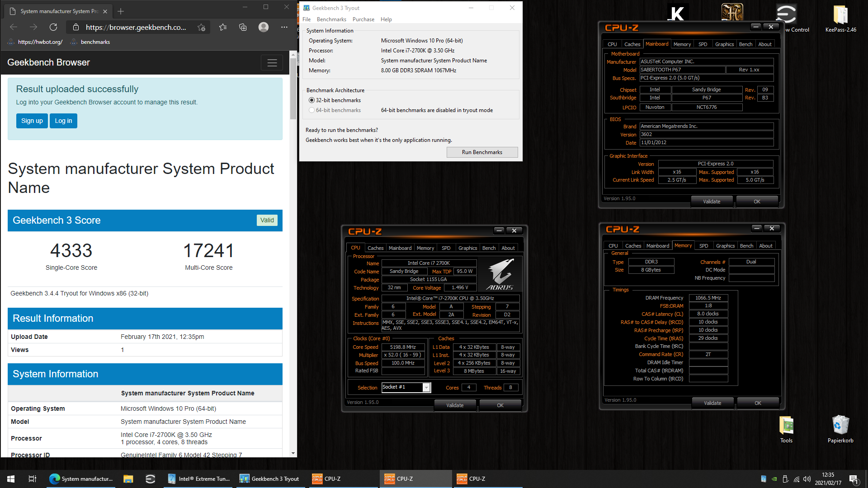Open Task View on taskbar

pyautogui.click(x=33, y=479)
